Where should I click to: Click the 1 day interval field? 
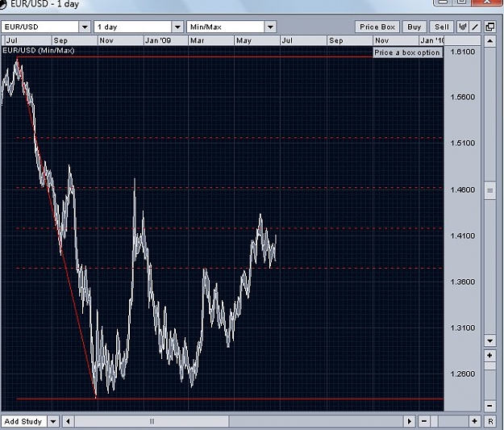click(x=133, y=27)
